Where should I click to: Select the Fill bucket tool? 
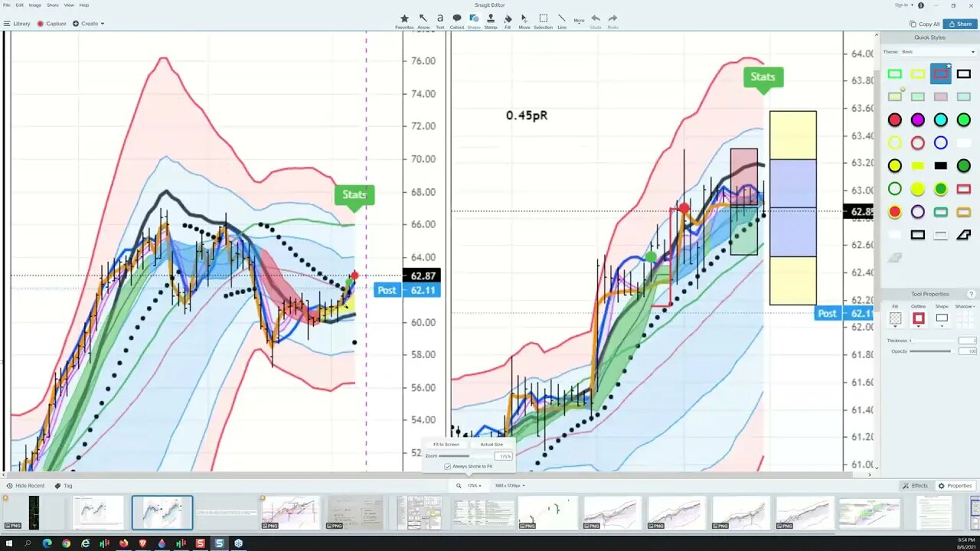point(508,21)
